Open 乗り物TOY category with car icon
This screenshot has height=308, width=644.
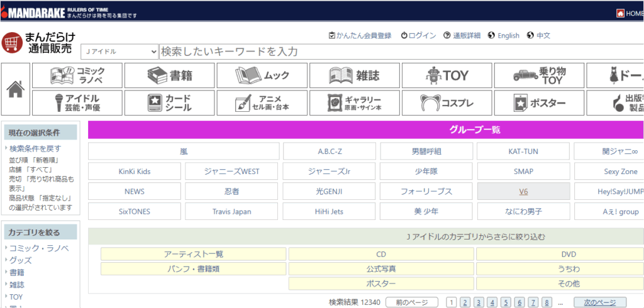(539, 75)
